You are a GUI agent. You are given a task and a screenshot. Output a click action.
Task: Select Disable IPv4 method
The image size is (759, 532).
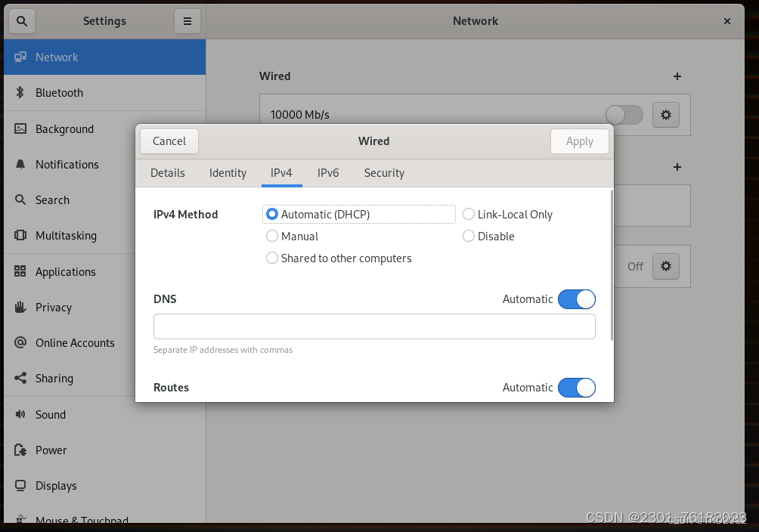click(488, 237)
